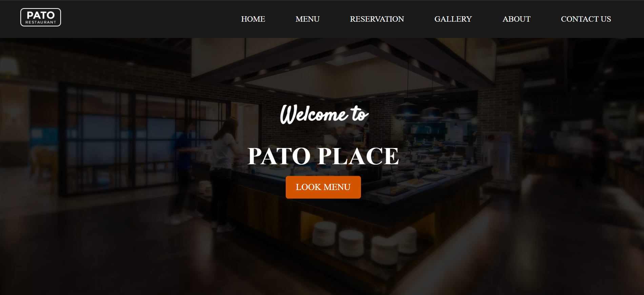
Task: Open the HOME navigation link
Action: pos(253,19)
